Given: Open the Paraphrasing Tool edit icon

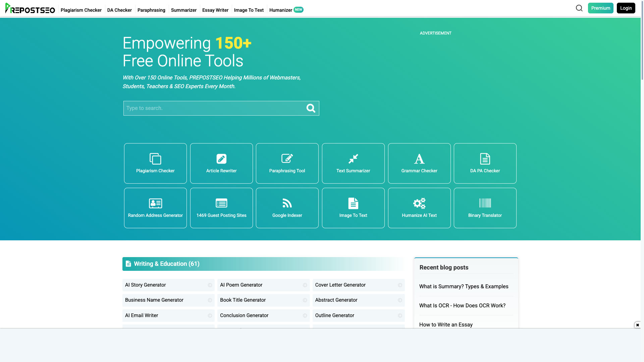Looking at the screenshot, I should coord(287,159).
